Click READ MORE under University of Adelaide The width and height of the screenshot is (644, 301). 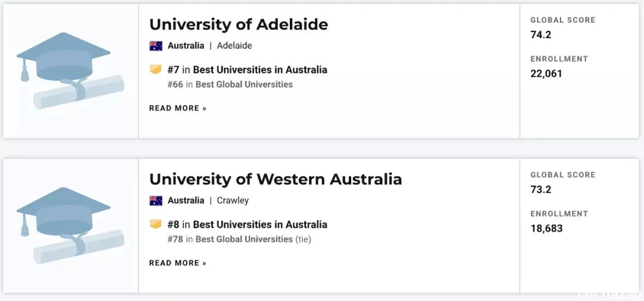(x=178, y=108)
